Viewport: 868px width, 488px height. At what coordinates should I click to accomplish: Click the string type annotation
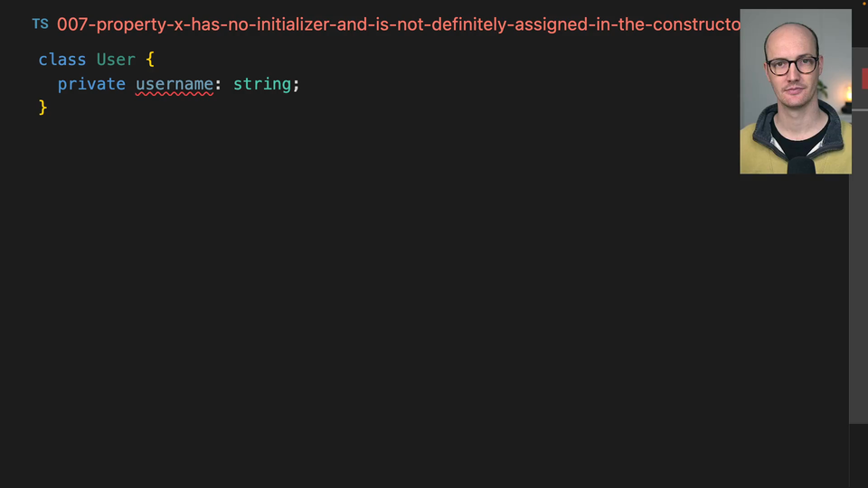(262, 84)
